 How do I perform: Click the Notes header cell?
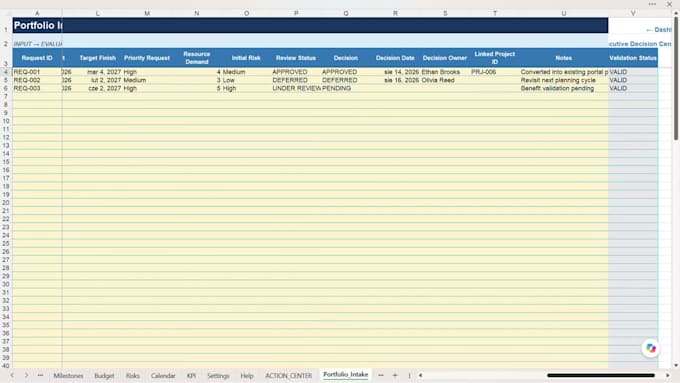pos(564,58)
